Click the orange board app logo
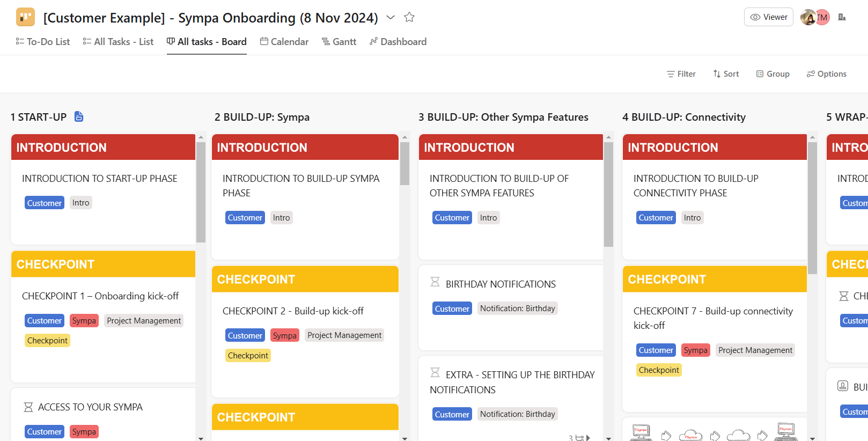The image size is (868, 441). 25,17
